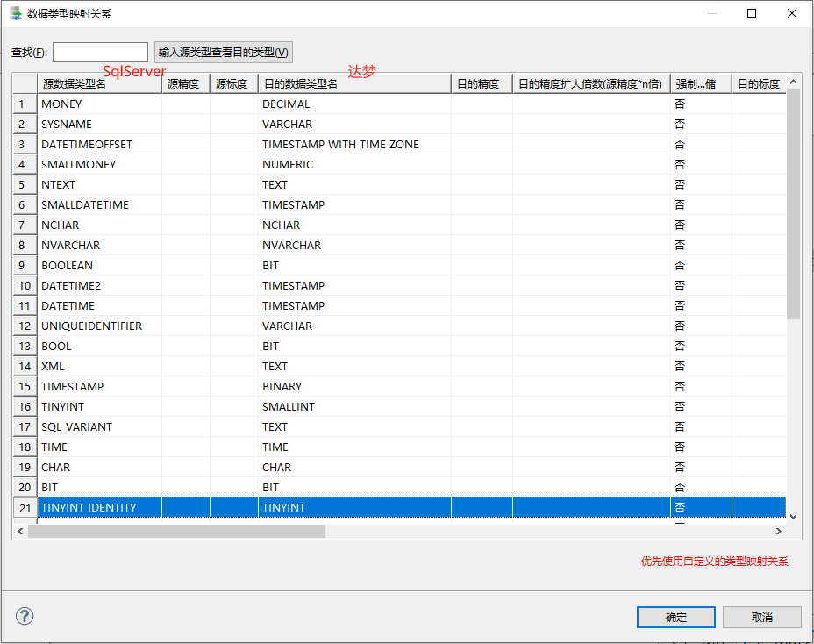This screenshot has height=644, width=814.
Task: Select the UNIQUEIDENTIFIER source type cell
Action: pos(100,326)
